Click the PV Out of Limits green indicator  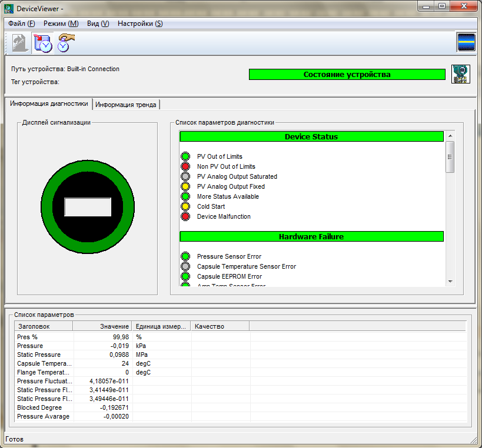185,157
